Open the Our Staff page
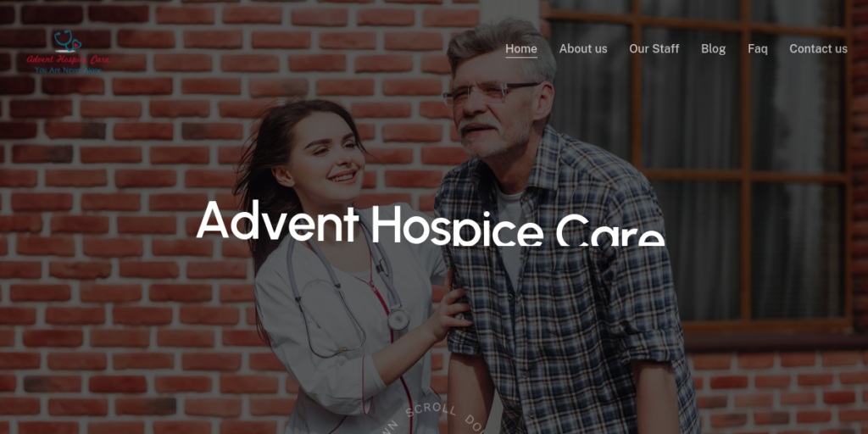This screenshot has width=868, height=434. pyautogui.click(x=654, y=48)
